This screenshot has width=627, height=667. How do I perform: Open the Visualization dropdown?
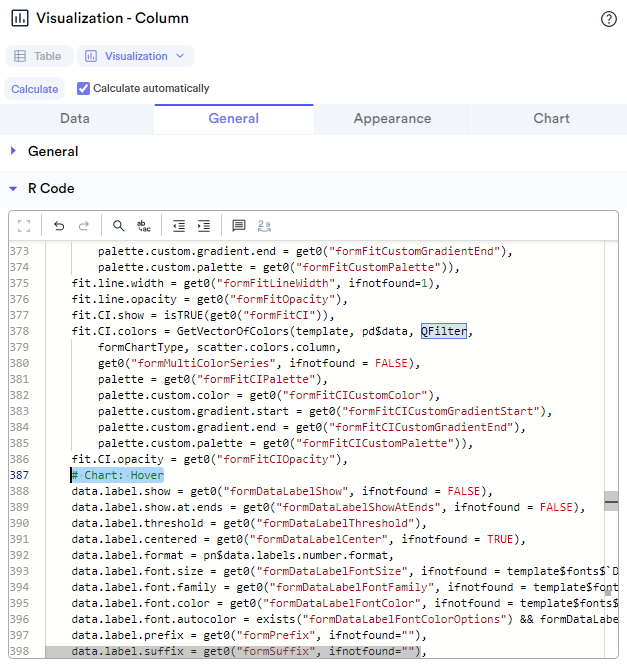(135, 56)
